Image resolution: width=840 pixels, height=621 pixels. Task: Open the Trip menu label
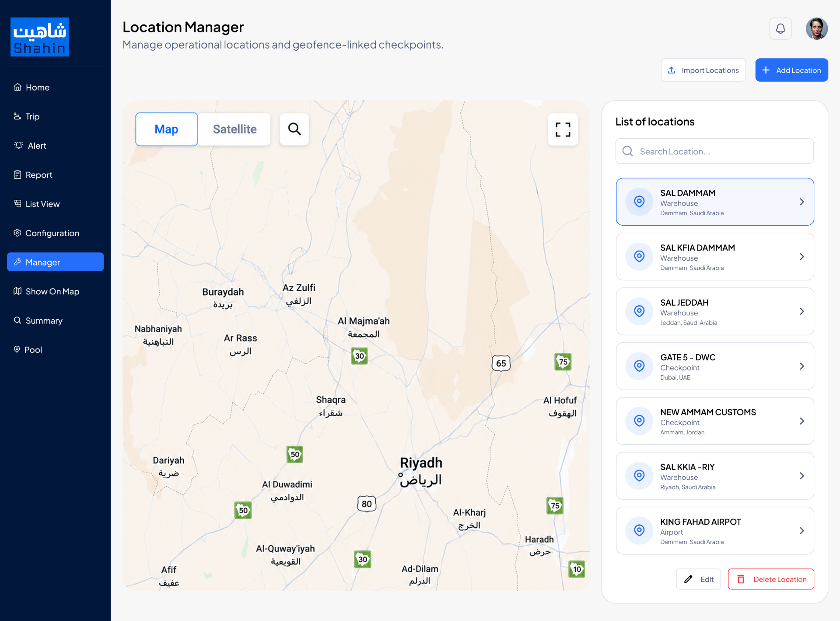[x=32, y=116]
